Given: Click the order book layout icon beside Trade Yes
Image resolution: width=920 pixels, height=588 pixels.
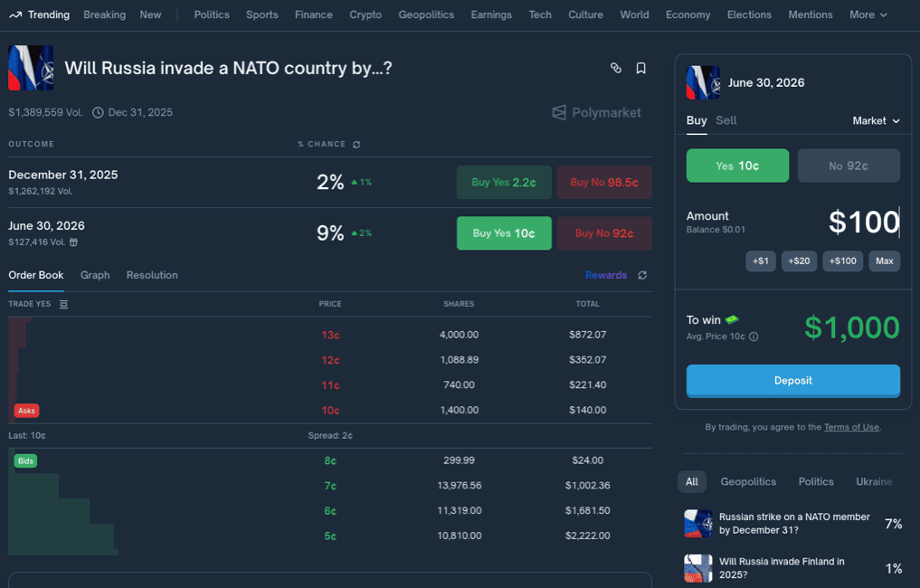Looking at the screenshot, I should tap(63, 304).
